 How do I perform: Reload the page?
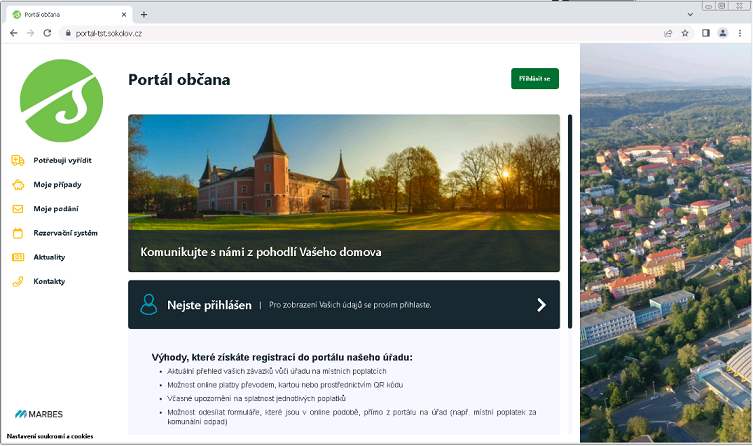pos(47,33)
